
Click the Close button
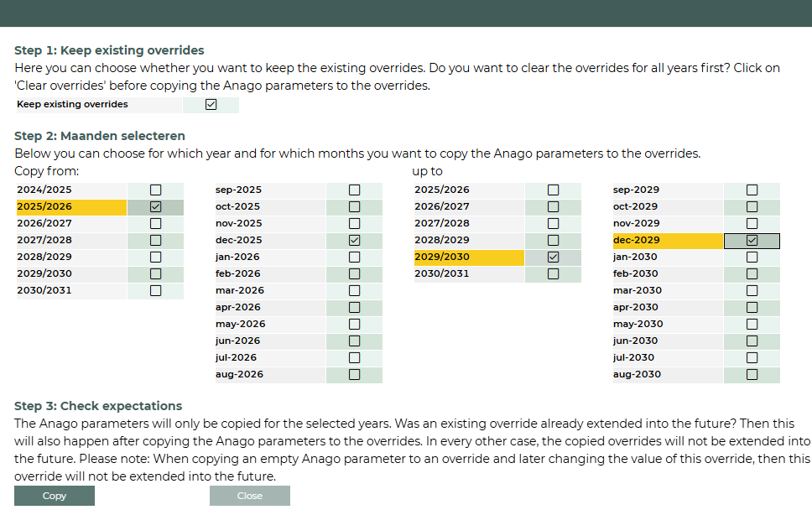coord(249,496)
